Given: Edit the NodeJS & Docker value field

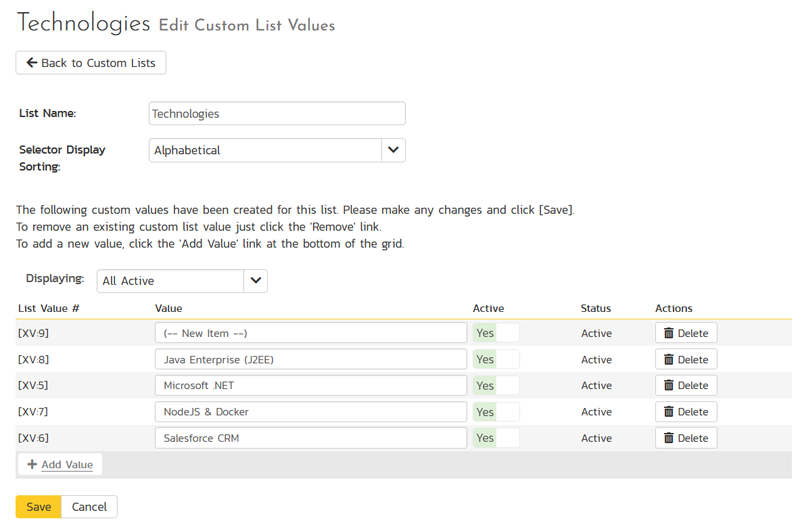Looking at the screenshot, I should (x=311, y=412).
